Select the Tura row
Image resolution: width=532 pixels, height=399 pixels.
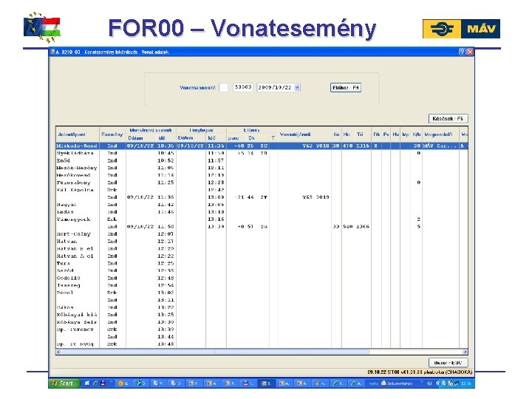[262, 263]
